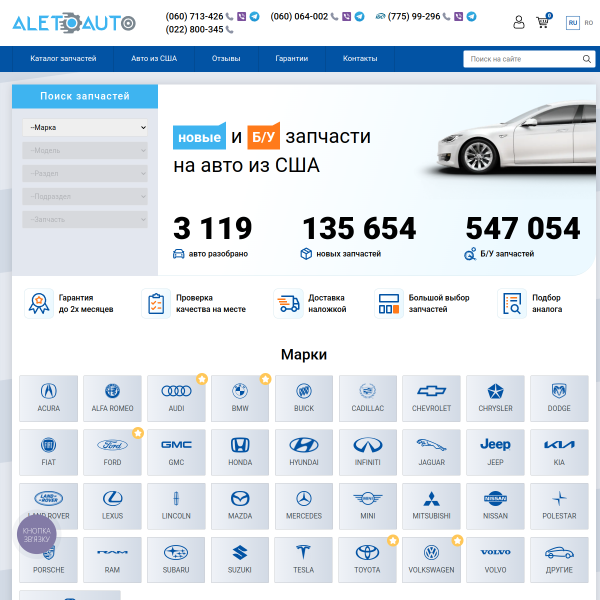Click Telegram icon next to (060) 064-002
The width and height of the screenshot is (600, 600).
(x=359, y=16)
